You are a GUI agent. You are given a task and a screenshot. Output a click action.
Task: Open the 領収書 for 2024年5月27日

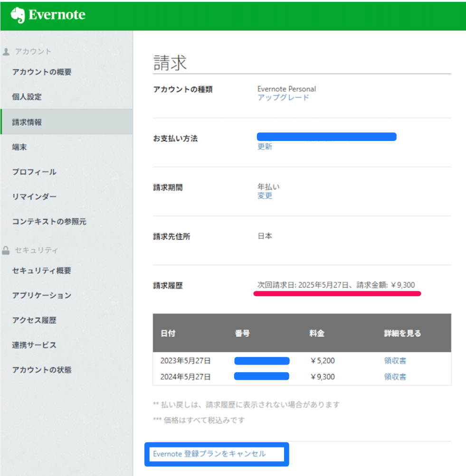[395, 377]
